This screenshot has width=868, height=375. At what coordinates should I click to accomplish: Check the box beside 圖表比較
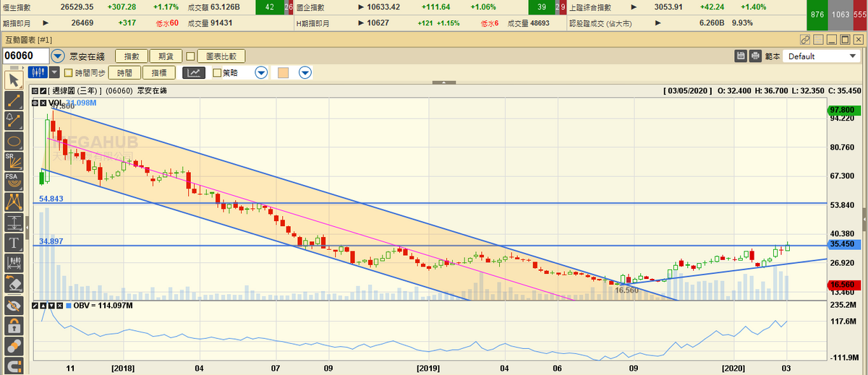(x=190, y=56)
